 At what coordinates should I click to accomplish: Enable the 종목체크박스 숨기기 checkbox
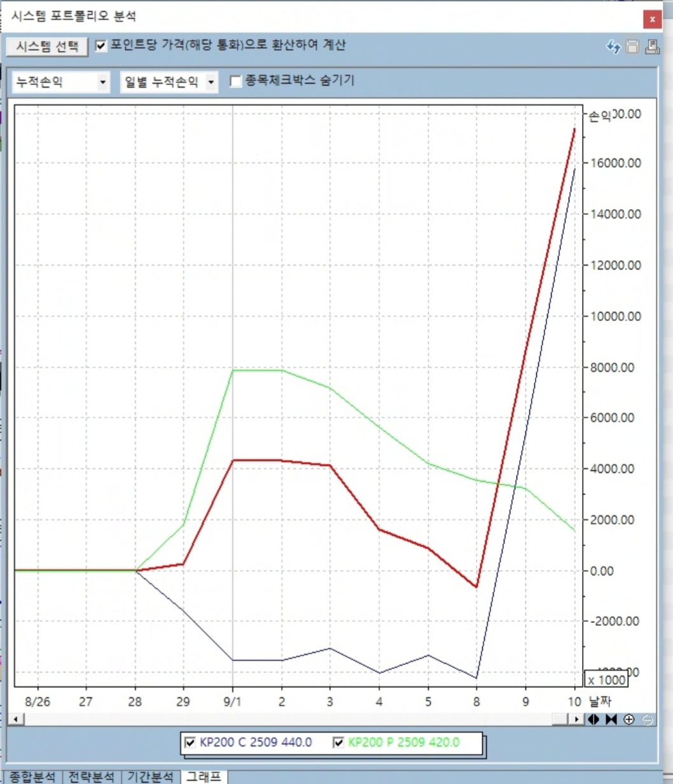pos(235,81)
